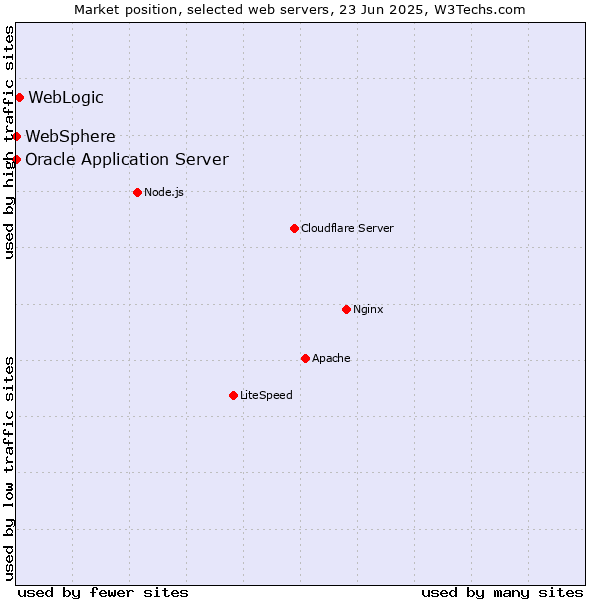
Task: Click the chart title 'Market position, selected web servers'
Action: (300, 10)
